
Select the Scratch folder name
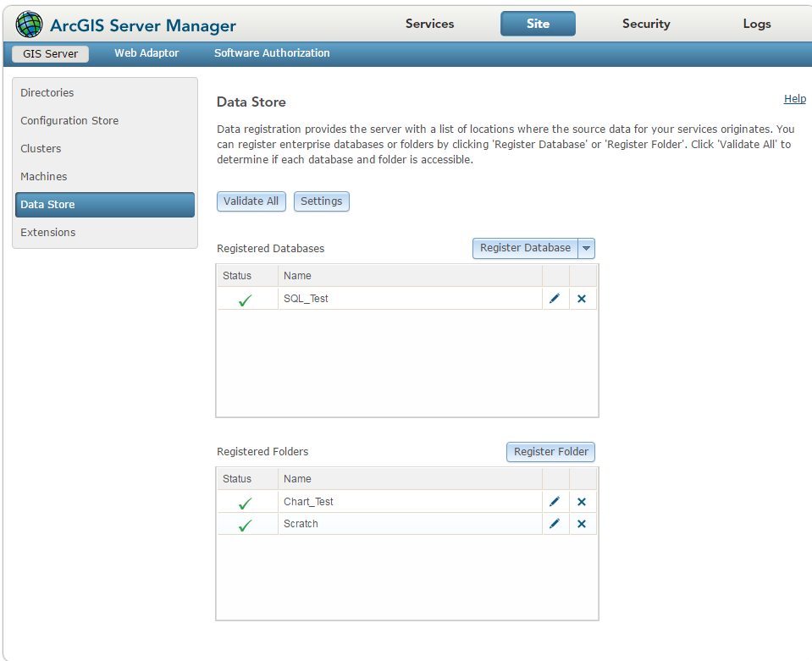pyautogui.click(x=301, y=524)
